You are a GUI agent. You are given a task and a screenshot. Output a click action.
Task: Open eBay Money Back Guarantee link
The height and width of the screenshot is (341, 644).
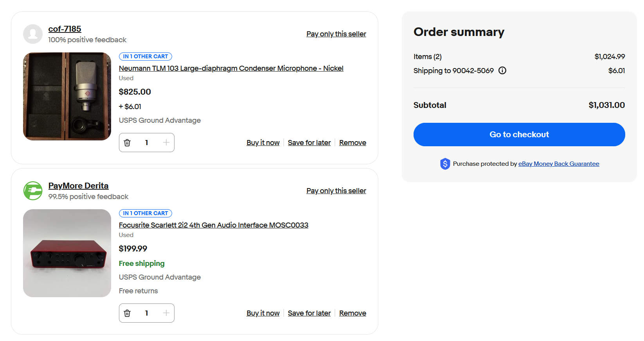click(x=558, y=164)
